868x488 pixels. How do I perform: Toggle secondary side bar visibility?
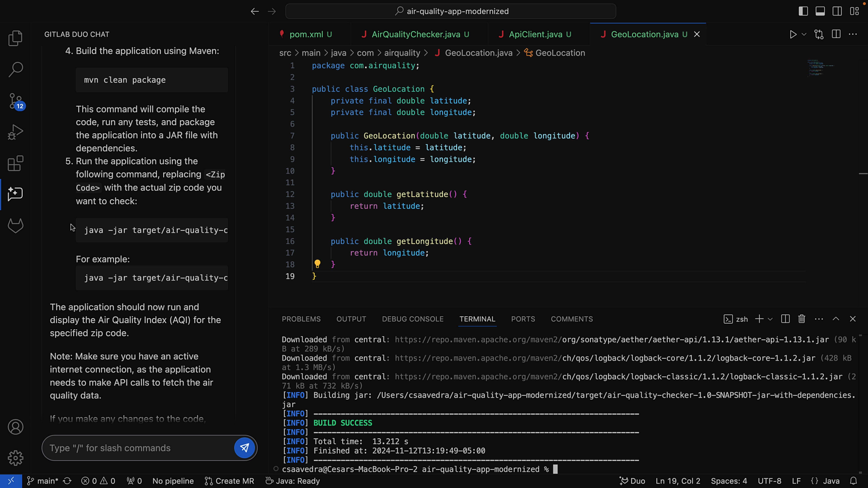(837, 12)
